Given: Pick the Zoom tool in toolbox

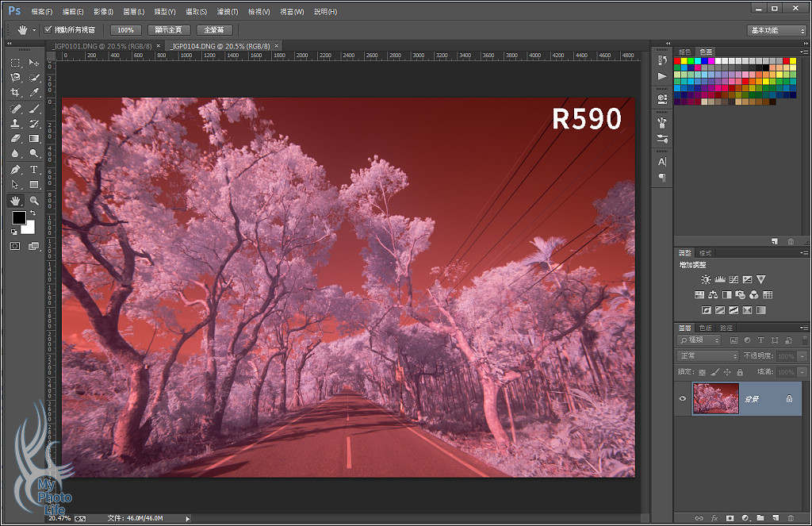Looking at the screenshot, I should [34, 201].
